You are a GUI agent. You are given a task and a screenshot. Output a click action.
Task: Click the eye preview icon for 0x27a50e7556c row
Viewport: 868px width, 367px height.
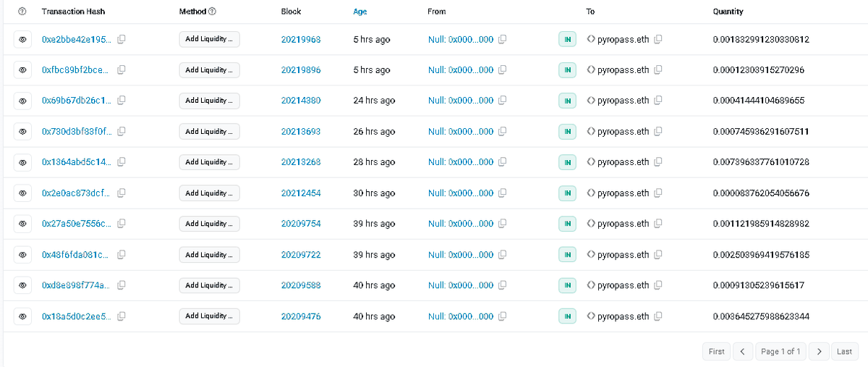point(22,224)
